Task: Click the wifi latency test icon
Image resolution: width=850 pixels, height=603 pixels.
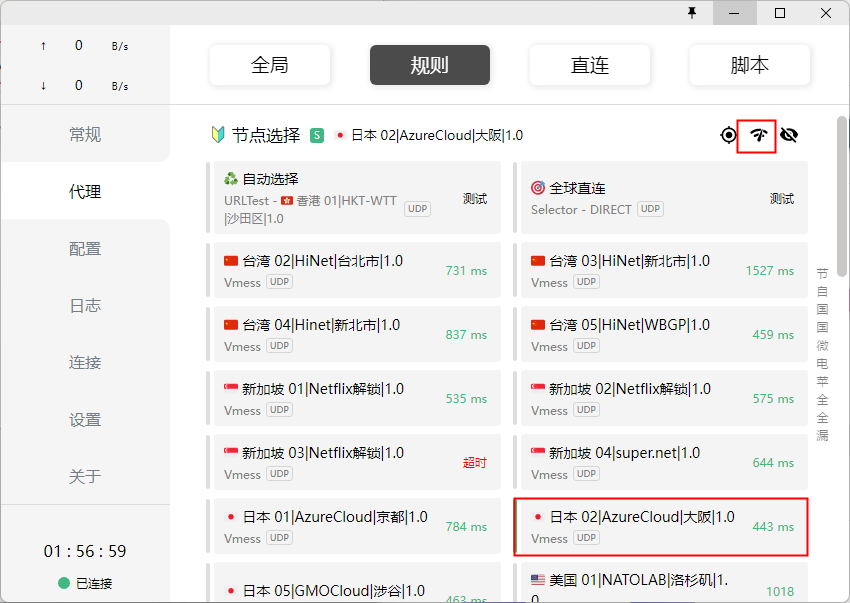Action: point(757,135)
